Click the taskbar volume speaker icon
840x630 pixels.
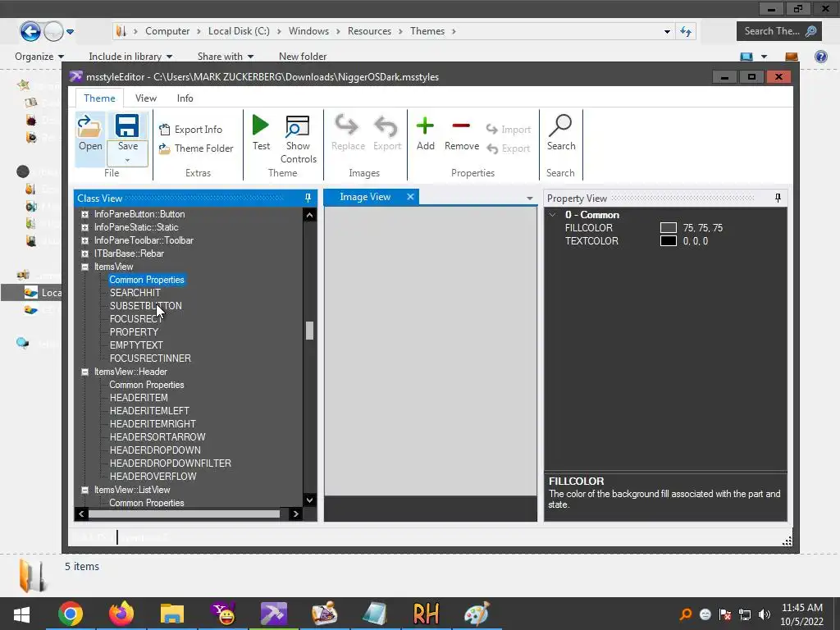tap(765, 614)
